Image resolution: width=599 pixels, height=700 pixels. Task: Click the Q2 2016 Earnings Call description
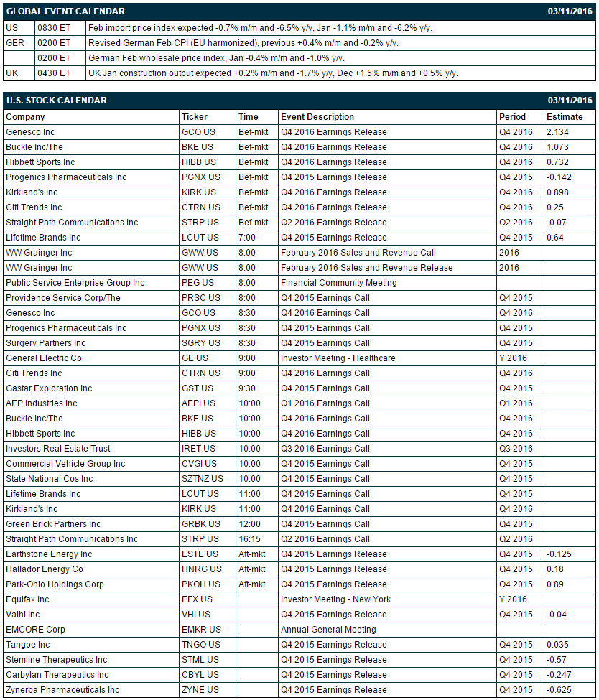(x=325, y=539)
